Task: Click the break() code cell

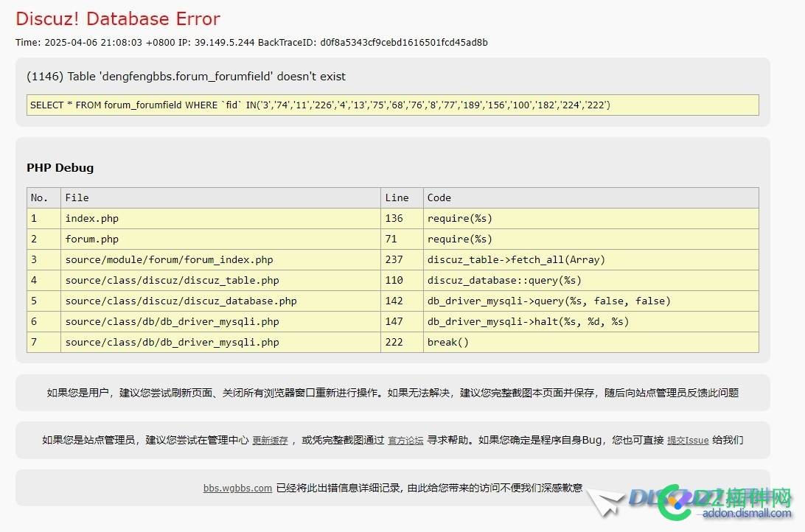Action: (x=591, y=342)
